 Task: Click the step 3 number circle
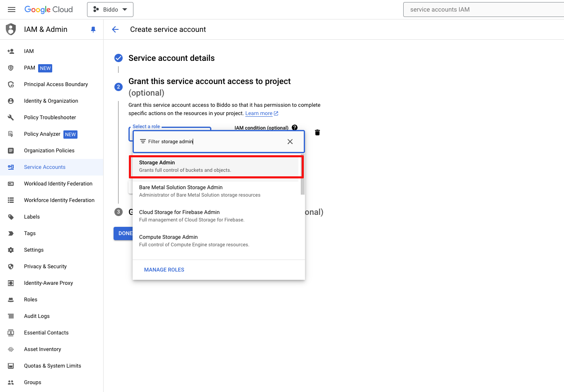pos(119,212)
